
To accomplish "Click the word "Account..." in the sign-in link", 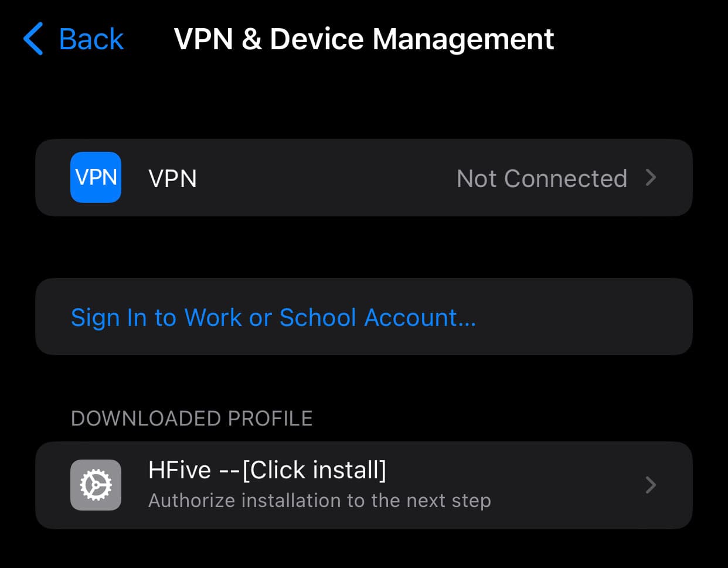I will tap(420, 317).
